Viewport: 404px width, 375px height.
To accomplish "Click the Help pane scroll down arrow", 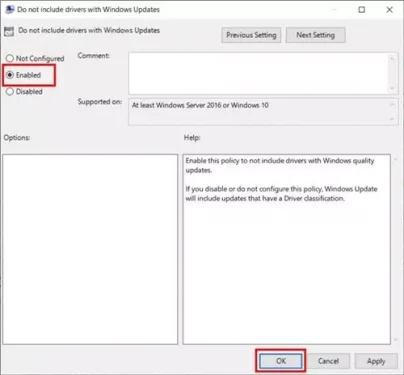I will tap(396, 340).
